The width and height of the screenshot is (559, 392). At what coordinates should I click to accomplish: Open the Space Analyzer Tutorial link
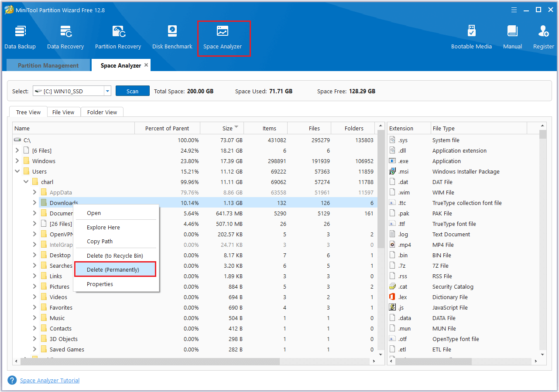tap(50, 380)
